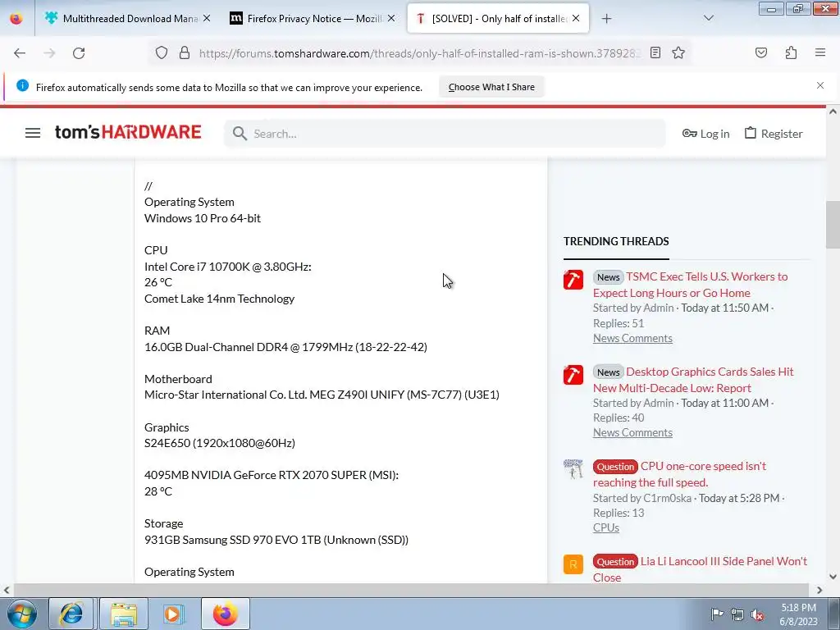Close the Multithreaded Download Manager tab
This screenshot has height=630, width=840.
click(207, 19)
